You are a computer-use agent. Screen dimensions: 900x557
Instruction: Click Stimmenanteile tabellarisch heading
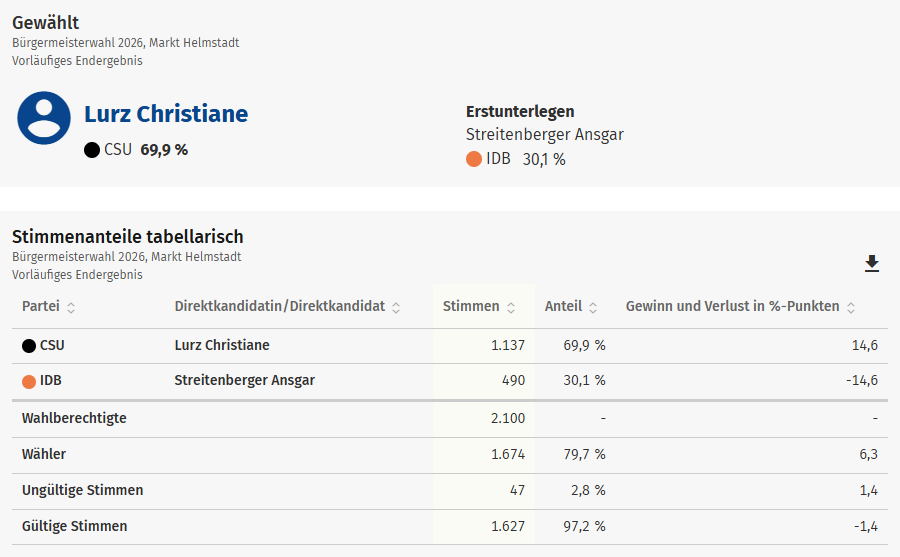(x=128, y=237)
